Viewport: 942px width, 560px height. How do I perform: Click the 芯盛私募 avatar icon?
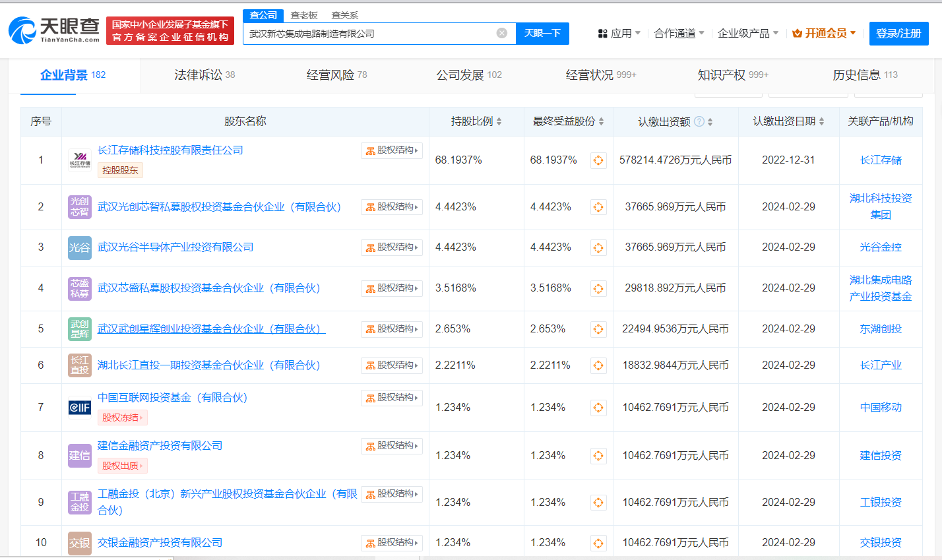80,288
